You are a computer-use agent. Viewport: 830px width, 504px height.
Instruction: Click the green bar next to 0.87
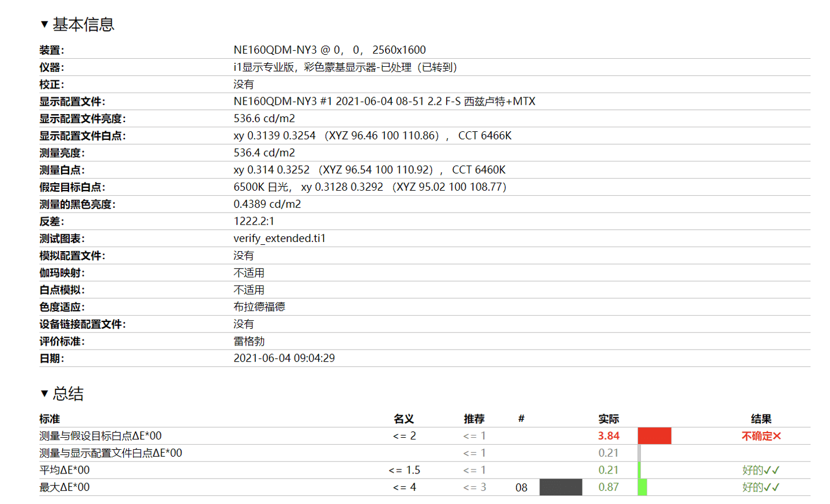643,487
